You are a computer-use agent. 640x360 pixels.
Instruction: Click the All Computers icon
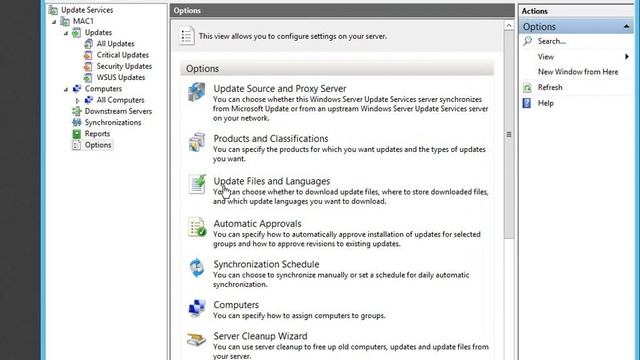89,100
